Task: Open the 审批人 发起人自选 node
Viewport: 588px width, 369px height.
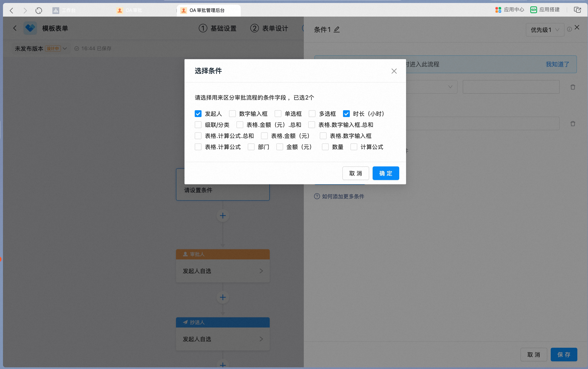Action: (x=223, y=271)
